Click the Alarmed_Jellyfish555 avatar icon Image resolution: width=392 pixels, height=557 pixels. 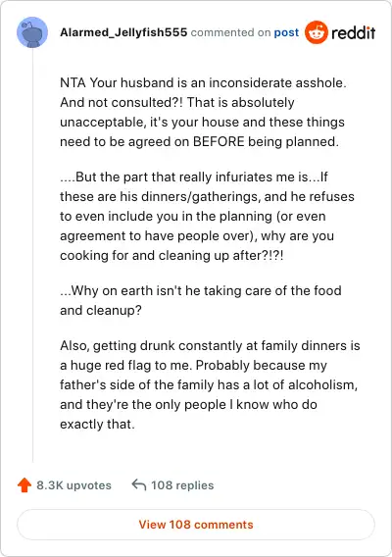[x=32, y=32]
